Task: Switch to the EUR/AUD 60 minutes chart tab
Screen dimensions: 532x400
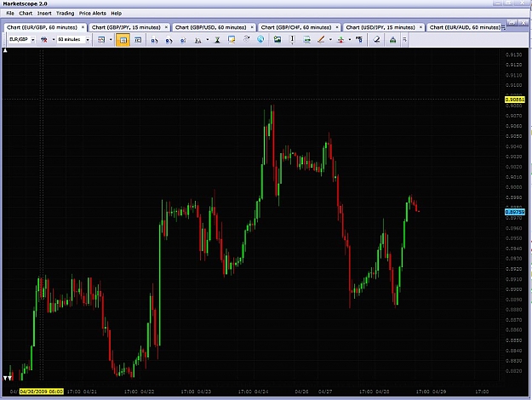Action: pyautogui.click(x=465, y=27)
